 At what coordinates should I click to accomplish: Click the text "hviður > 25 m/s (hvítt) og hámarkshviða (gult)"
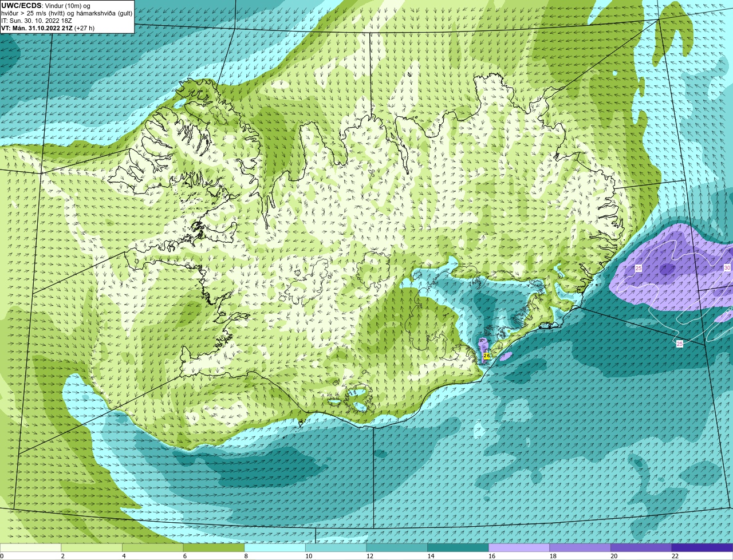(x=66, y=13)
